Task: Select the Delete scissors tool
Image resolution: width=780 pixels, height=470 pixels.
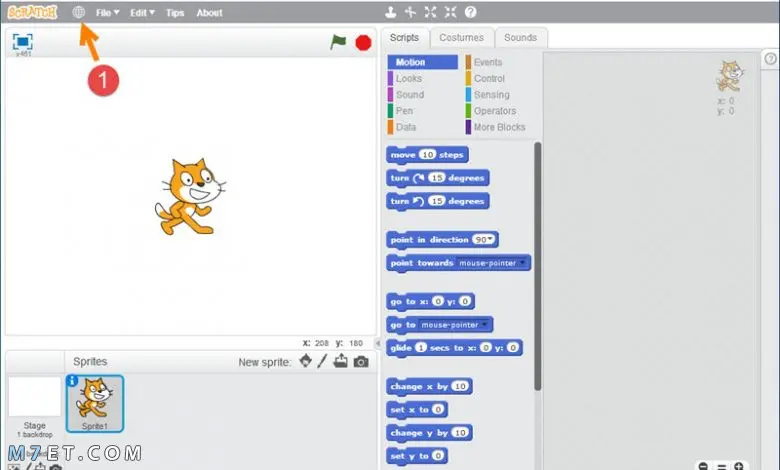Action: point(410,12)
